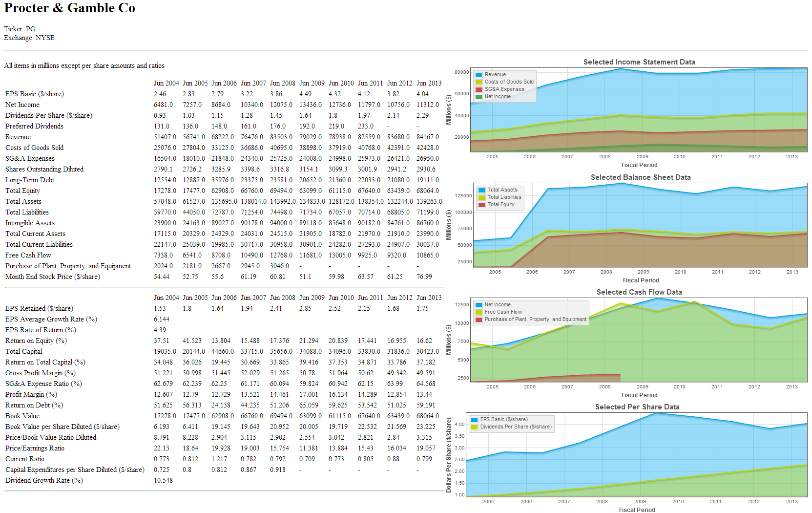Toggle Net Income entry in cash flow legend
Viewport: 812px width, 513px height.
point(498,305)
